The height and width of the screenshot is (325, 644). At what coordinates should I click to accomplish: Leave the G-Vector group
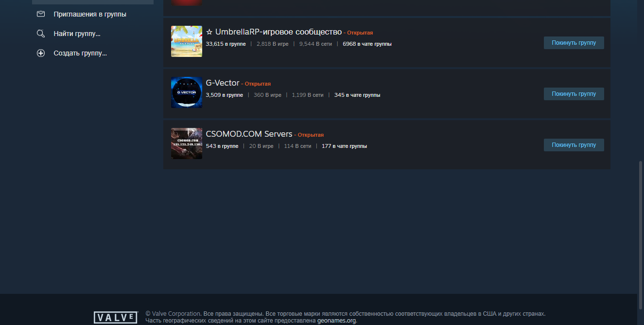(574, 94)
